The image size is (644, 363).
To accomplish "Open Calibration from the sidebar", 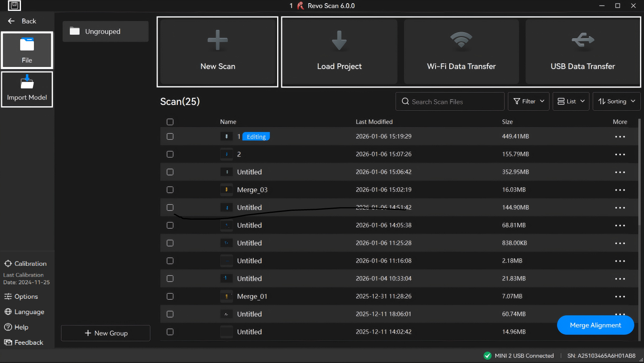I will coord(26,264).
